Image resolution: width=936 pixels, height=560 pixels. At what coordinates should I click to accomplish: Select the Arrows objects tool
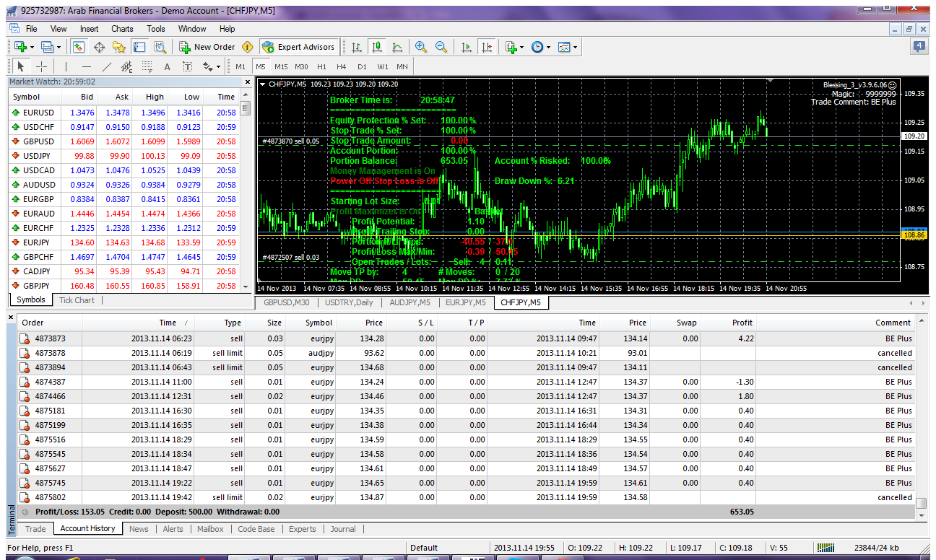[x=207, y=66]
